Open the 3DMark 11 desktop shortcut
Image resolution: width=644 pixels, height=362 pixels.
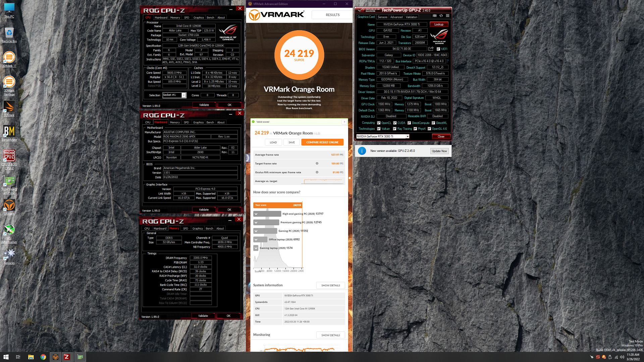[9, 59]
